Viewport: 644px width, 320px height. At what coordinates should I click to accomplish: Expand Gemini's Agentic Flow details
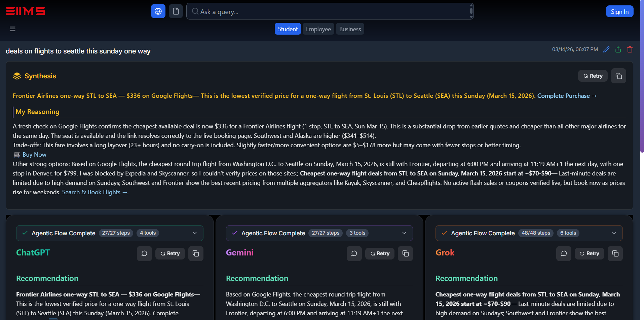point(404,233)
